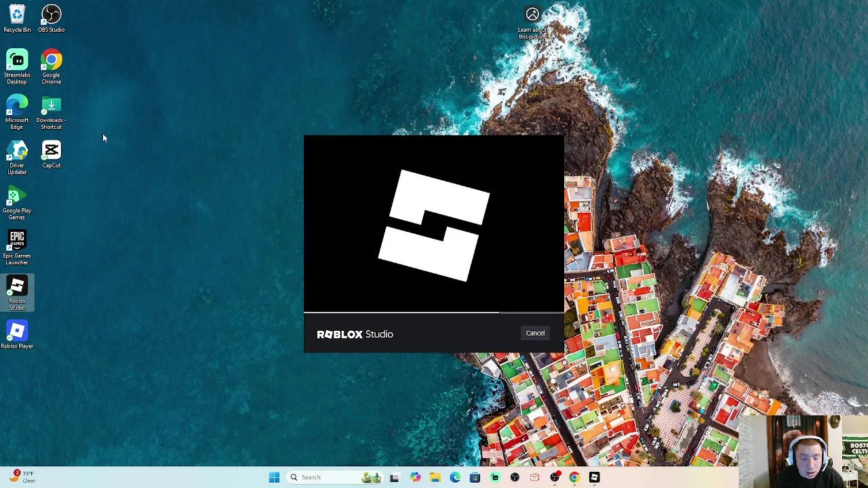The image size is (868, 488).
Task: Open the Windows Start menu
Action: (274, 477)
